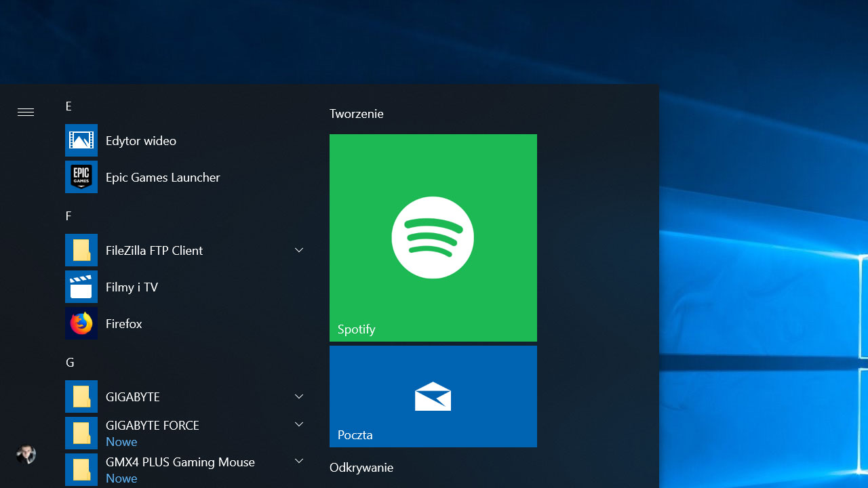Click the Poczta tile caption

tap(355, 434)
